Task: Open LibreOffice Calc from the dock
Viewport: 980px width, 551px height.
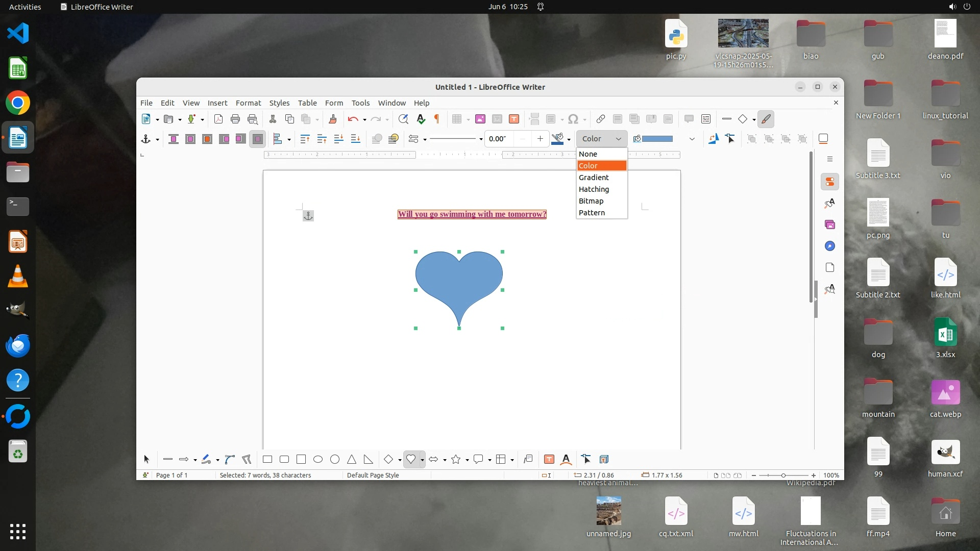Action: [18, 69]
